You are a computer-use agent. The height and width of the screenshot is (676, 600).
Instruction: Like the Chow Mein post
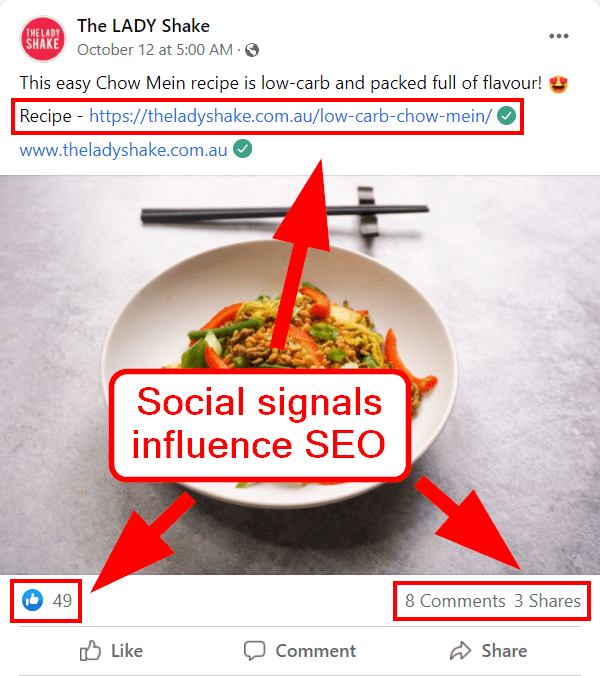pos(111,651)
